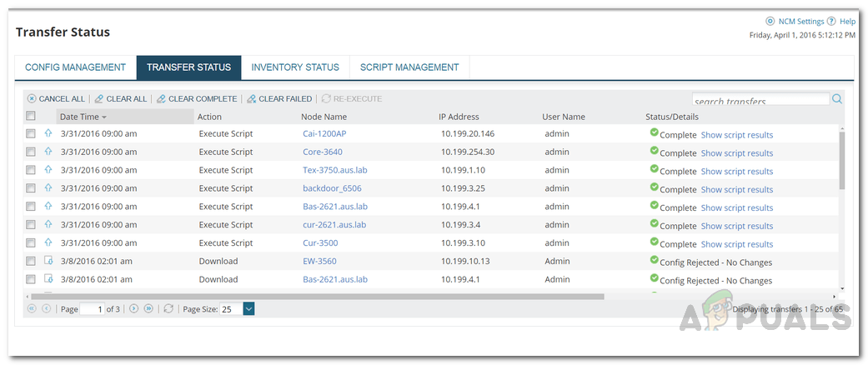
Task: Click the Cancel All icon button
Action: click(32, 98)
